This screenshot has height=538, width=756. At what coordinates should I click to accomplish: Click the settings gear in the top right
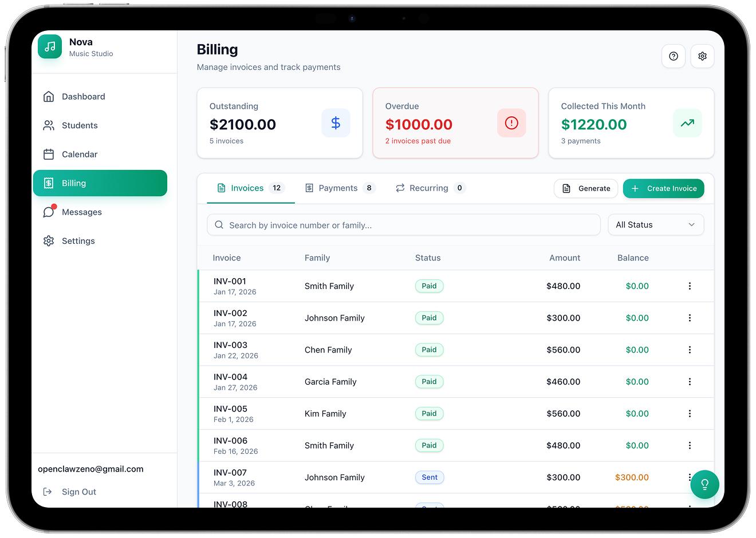click(x=702, y=56)
